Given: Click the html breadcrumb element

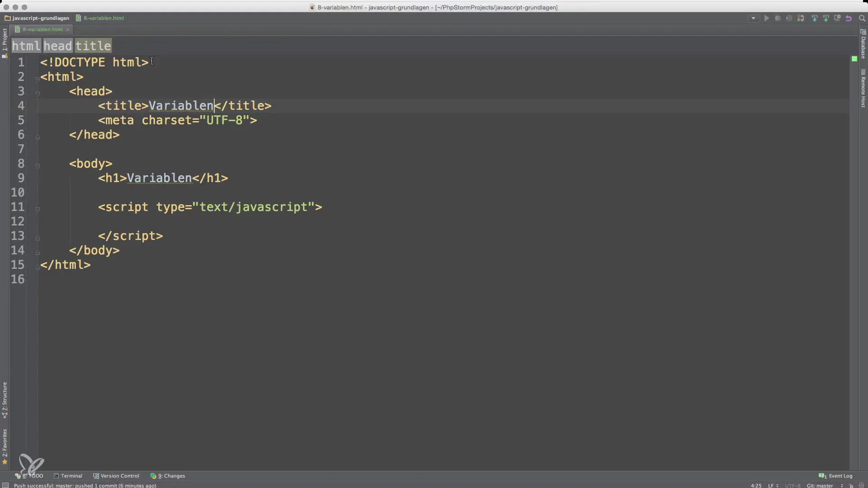Looking at the screenshot, I should pos(26,46).
